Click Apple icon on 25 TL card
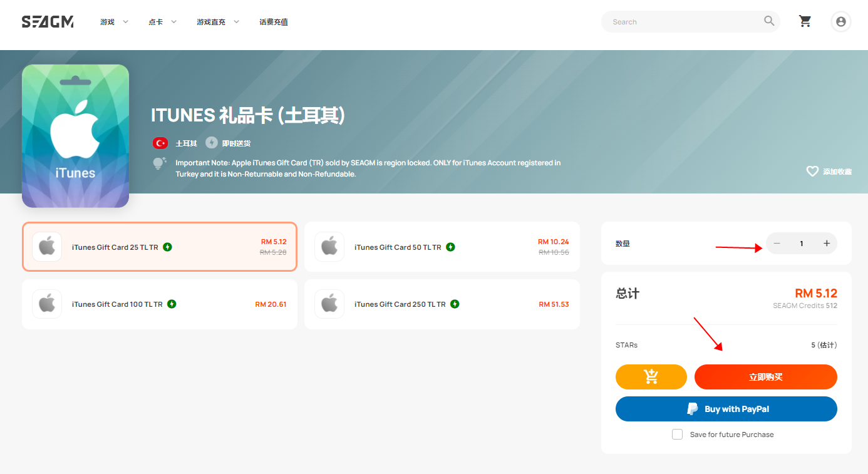The image size is (868, 474). tap(47, 247)
